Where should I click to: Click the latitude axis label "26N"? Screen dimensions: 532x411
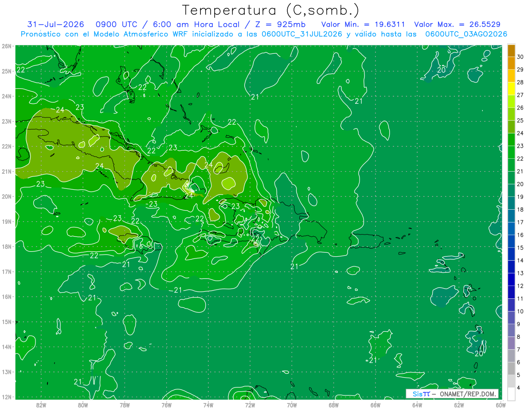[7, 46]
